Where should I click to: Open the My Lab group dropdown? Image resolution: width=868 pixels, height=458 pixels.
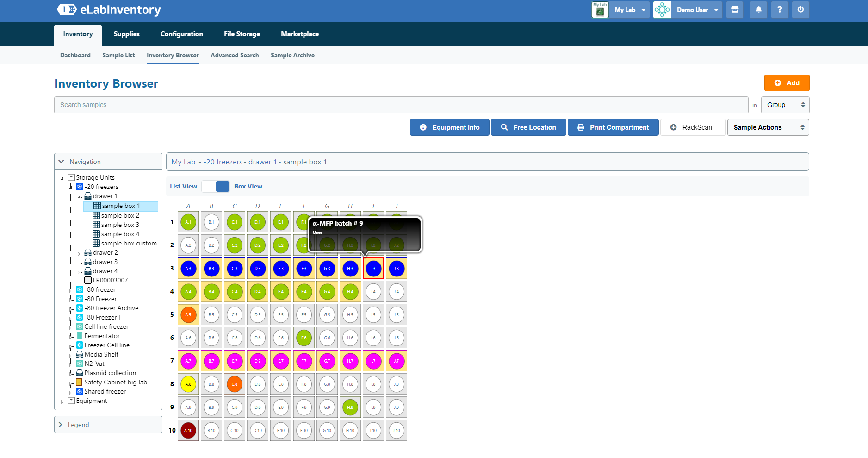630,10
